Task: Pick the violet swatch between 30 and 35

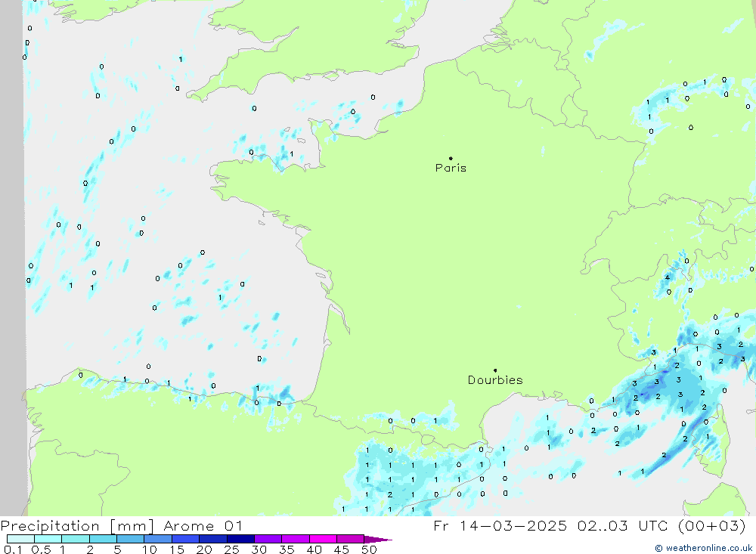Action: point(268,539)
